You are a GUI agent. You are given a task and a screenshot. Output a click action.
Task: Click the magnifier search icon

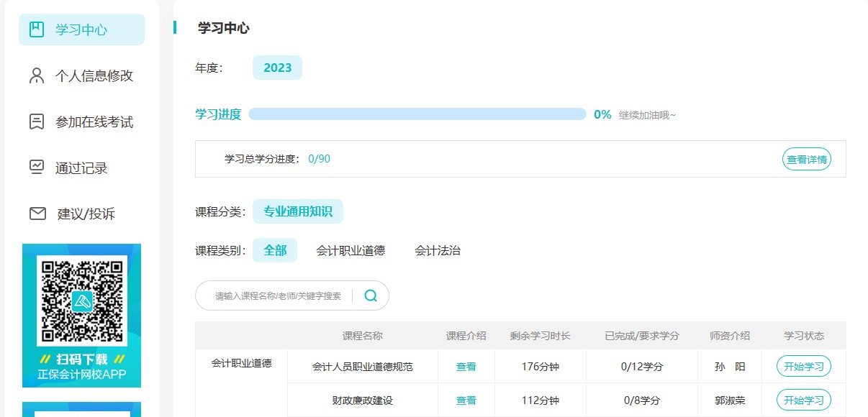371,295
